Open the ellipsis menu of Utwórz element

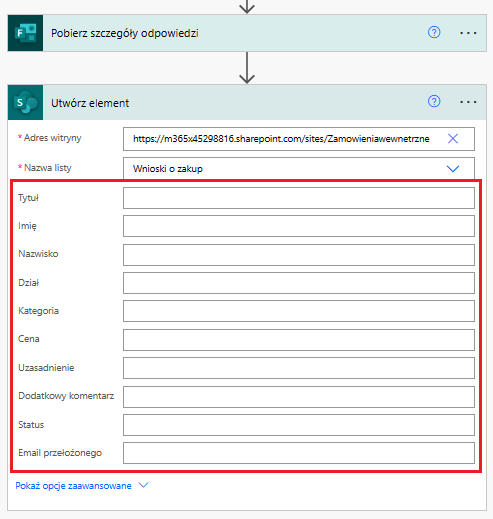tap(468, 102)
